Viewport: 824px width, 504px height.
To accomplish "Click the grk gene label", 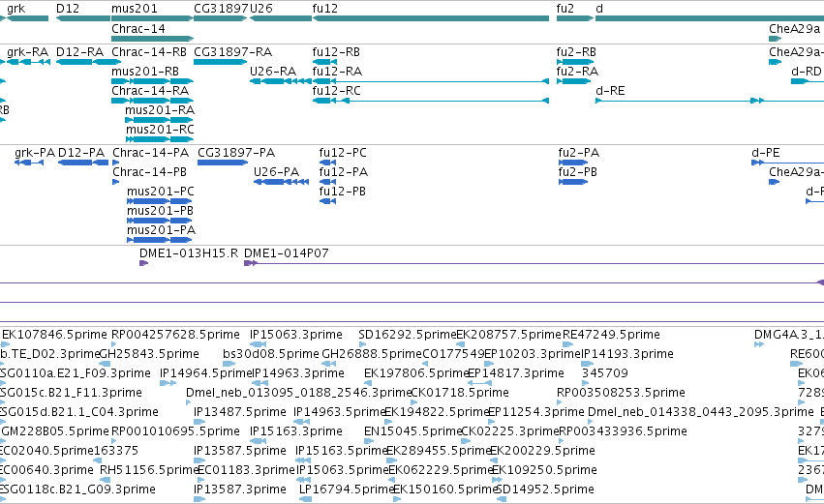I will pyautogui.click(x=15, y=9).
